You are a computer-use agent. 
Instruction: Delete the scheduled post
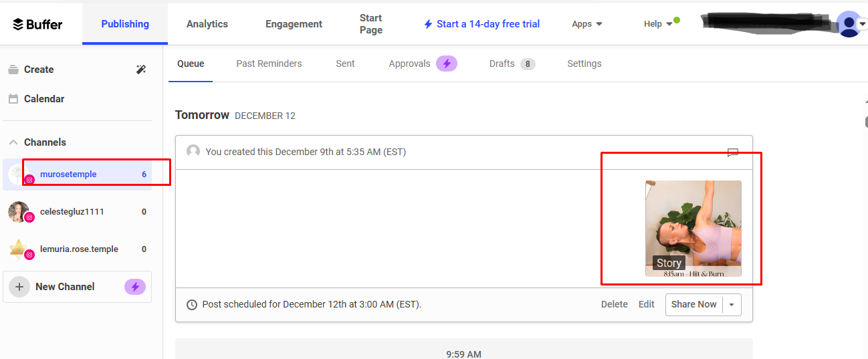615,304
